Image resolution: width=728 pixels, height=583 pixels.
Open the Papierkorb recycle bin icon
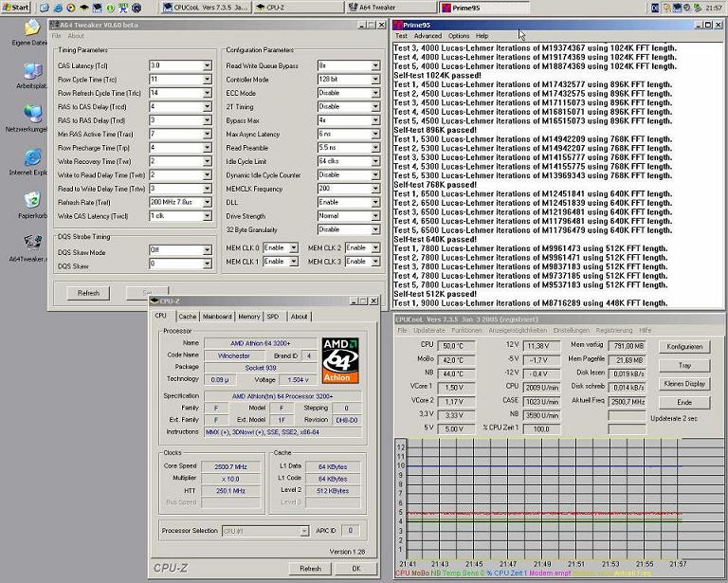(32, 201)
